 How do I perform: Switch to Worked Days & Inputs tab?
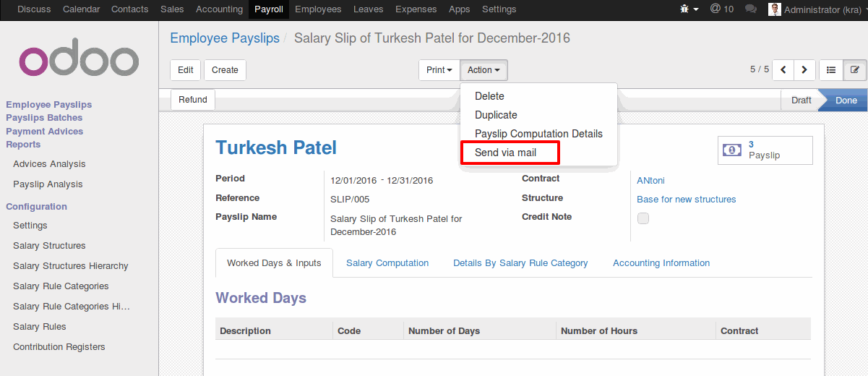(274, 263)
